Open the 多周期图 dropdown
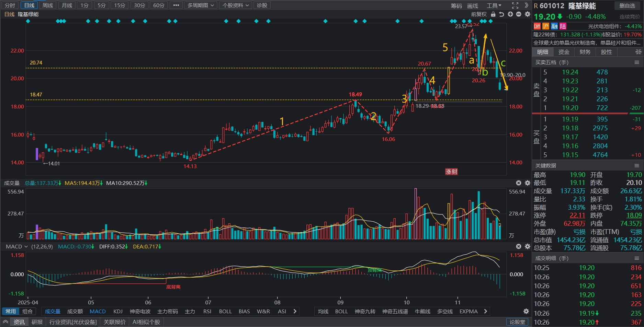 tap(201, 5)
